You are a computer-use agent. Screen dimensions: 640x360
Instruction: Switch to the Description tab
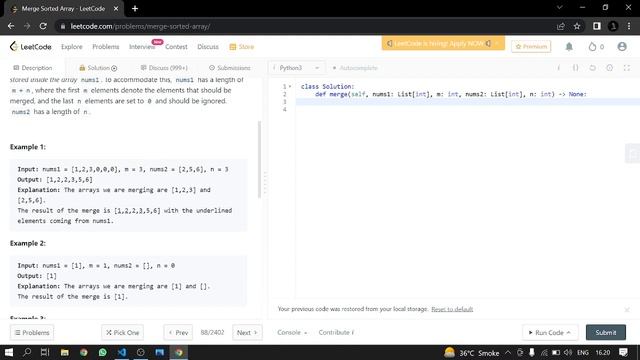tap(33, 68)
